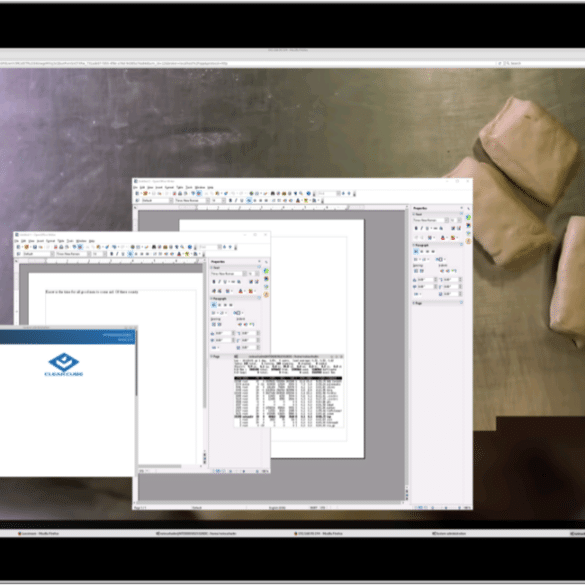Increase indent in larger window formatting toolbar

click(x=291, y=200)
